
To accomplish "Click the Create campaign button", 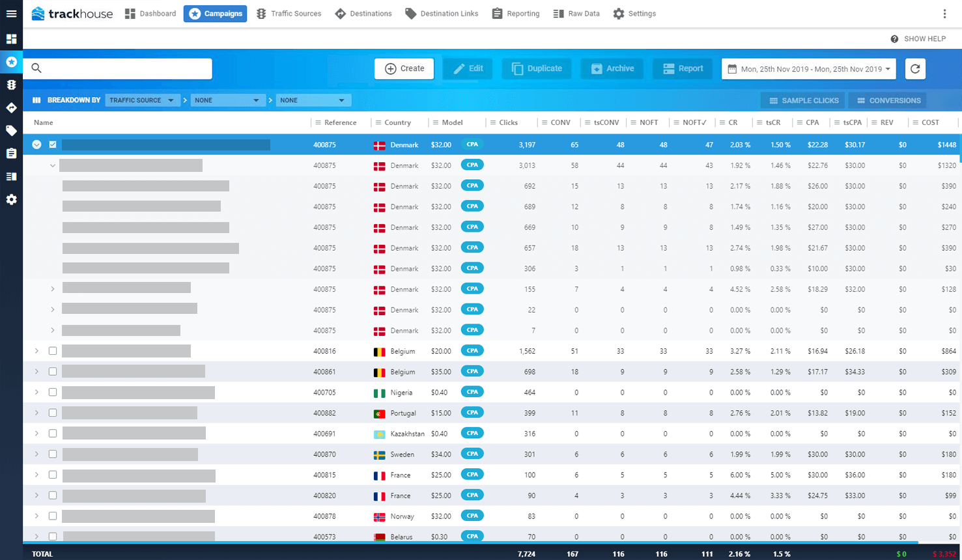I will (404, 68).
